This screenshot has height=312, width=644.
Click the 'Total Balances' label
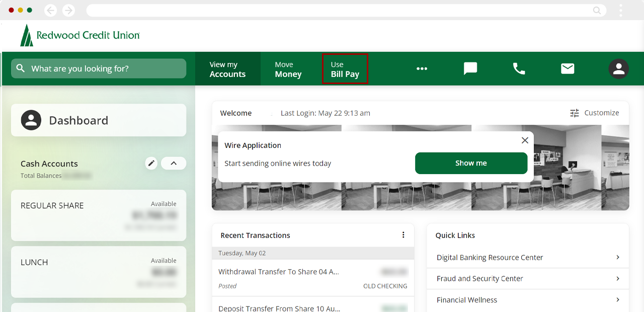pos(41,176)
